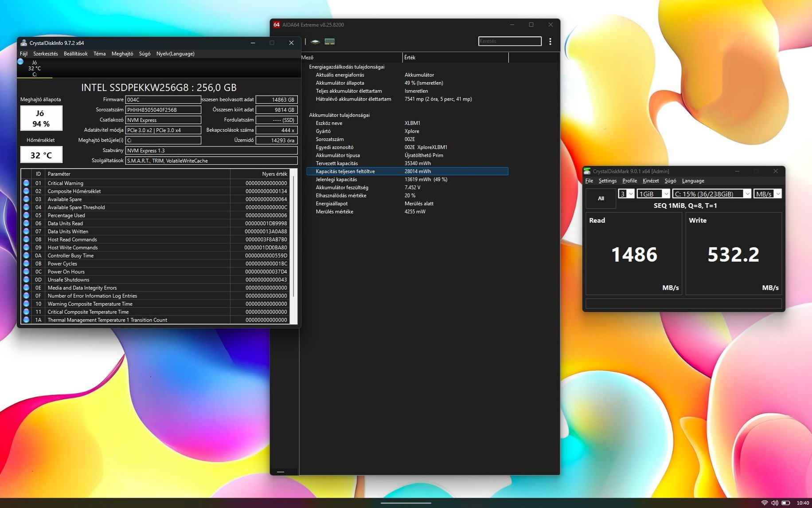The height and width of the screenshot is (508, 812).
Task: Open the Settings menu in CrystalDiskMark
Action: pos(607,181)
